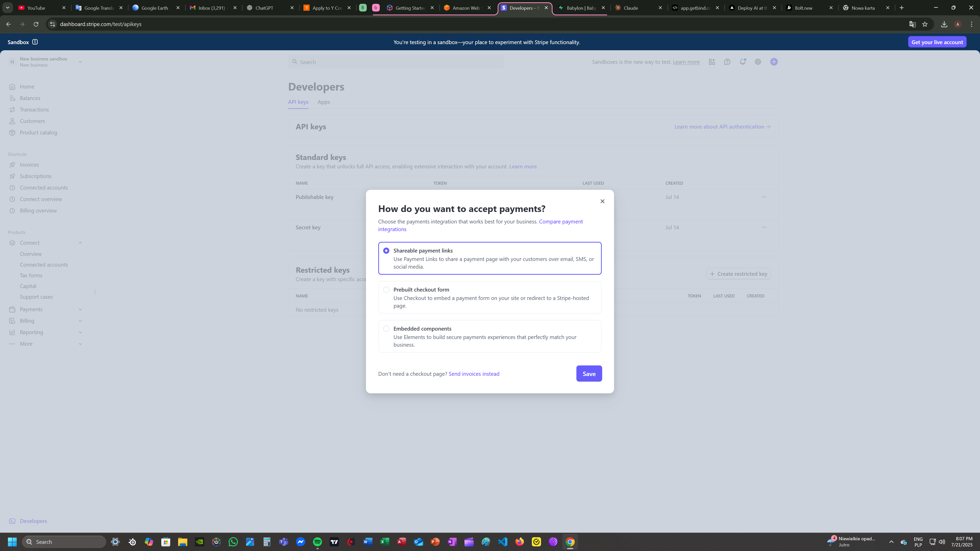
Task: Switch to the Apps tab
Action: [323, 102]
